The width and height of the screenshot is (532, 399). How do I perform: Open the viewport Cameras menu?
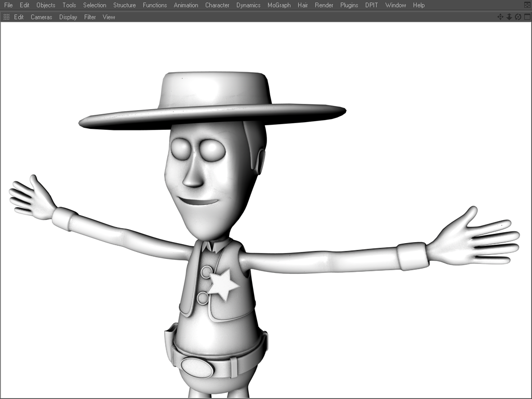(42, 17)
